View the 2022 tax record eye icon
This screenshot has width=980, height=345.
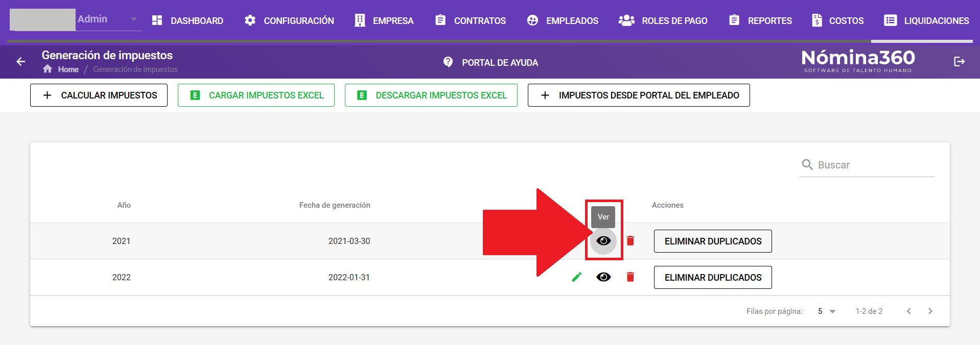tap(603, 277)
